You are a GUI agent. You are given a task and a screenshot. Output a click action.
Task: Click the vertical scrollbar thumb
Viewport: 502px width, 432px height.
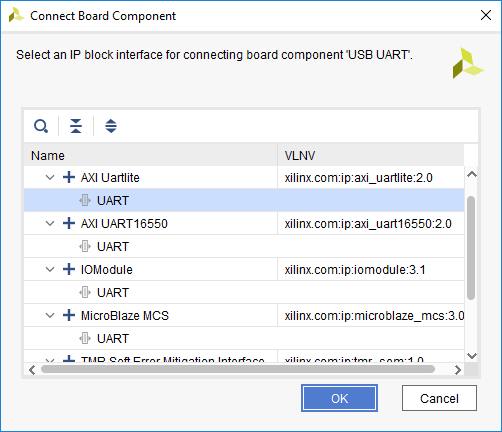click(471, 248)
